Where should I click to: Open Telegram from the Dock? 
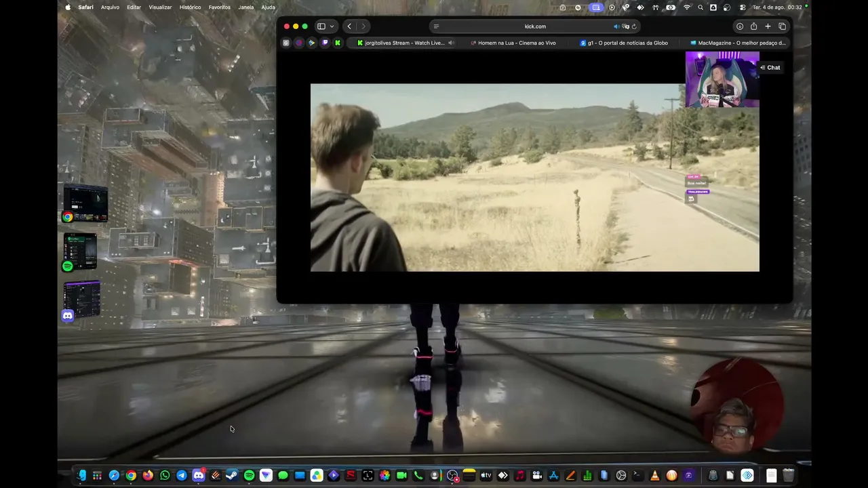(x=182, y=476)
